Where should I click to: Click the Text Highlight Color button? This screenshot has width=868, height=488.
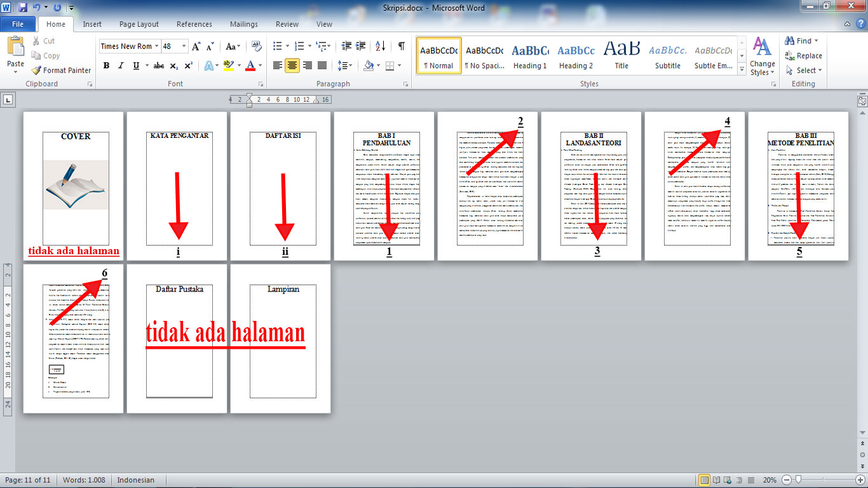229,65
